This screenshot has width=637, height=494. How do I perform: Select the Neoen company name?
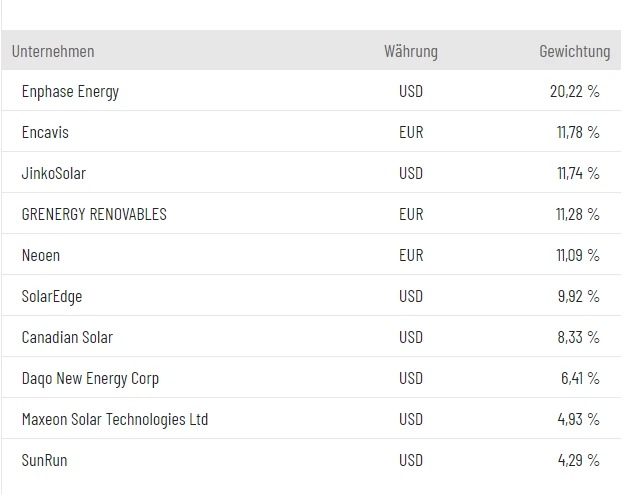[41, 255]
